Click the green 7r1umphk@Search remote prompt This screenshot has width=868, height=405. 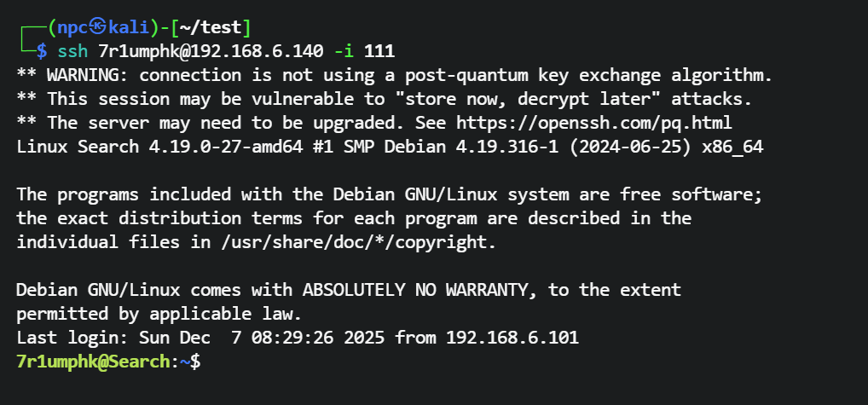click(x=93, y=362)
